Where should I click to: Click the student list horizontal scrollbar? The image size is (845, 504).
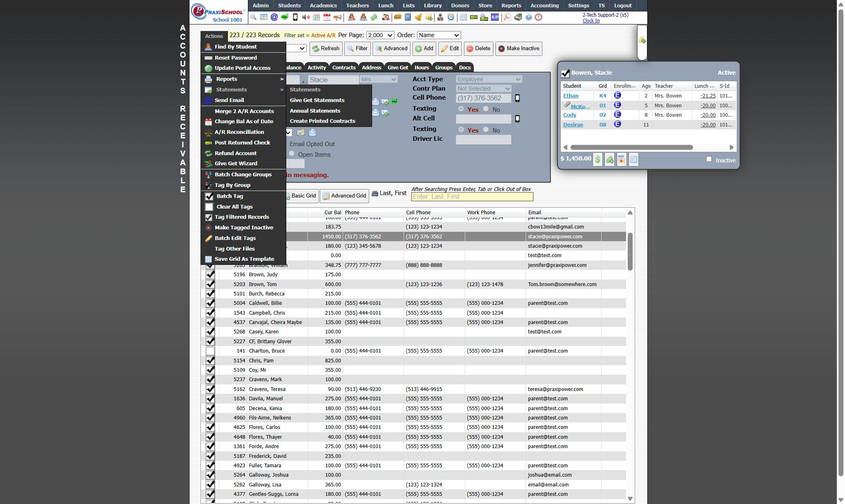(631, 147)
